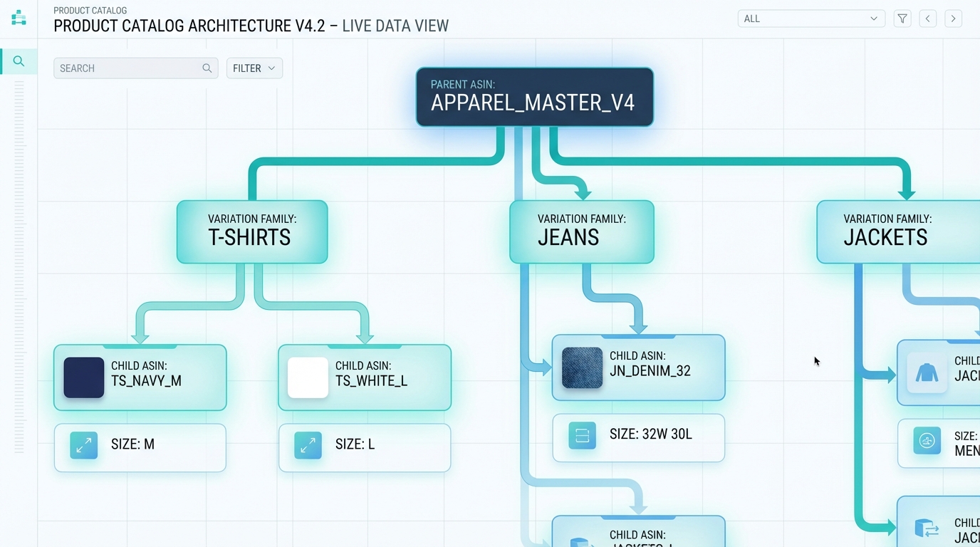Image resolution: width=980 pixels, height=547 pixels.
Task: Click the resize-arrows icon on the SIZE: L card
Action: coord(308,445)
